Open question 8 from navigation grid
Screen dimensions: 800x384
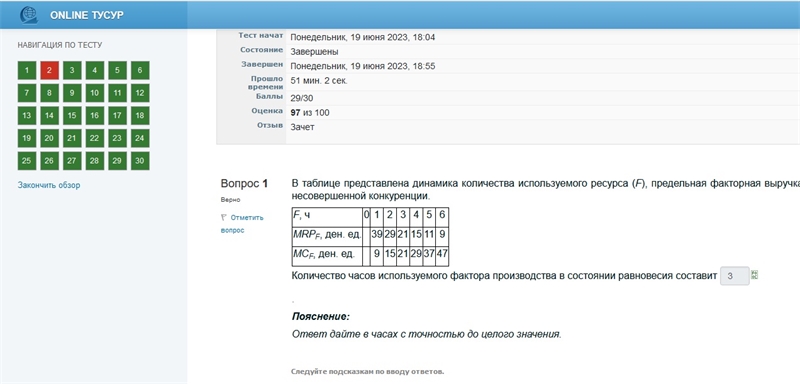pyautogui.click(x=49, y=93)
